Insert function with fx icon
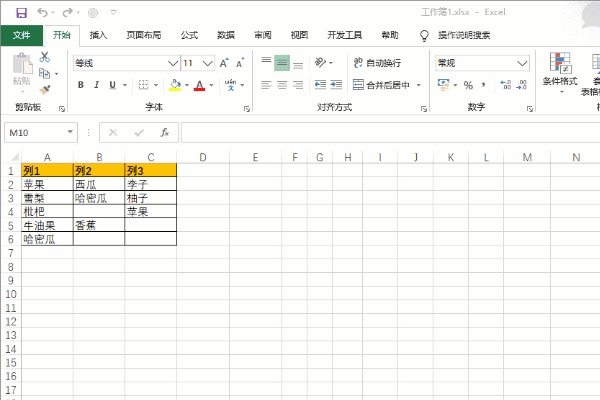This screenshot has width=600, height=400. (165, 133)
